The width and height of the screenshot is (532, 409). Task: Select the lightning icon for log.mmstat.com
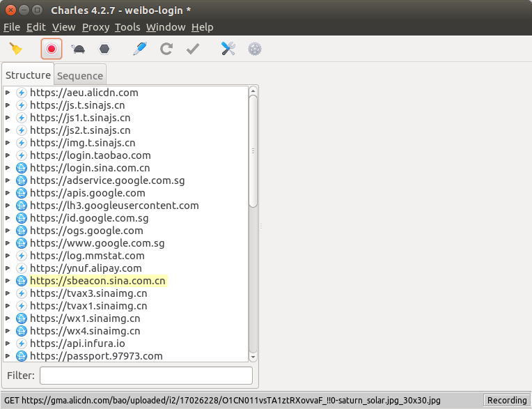(22, 256)
